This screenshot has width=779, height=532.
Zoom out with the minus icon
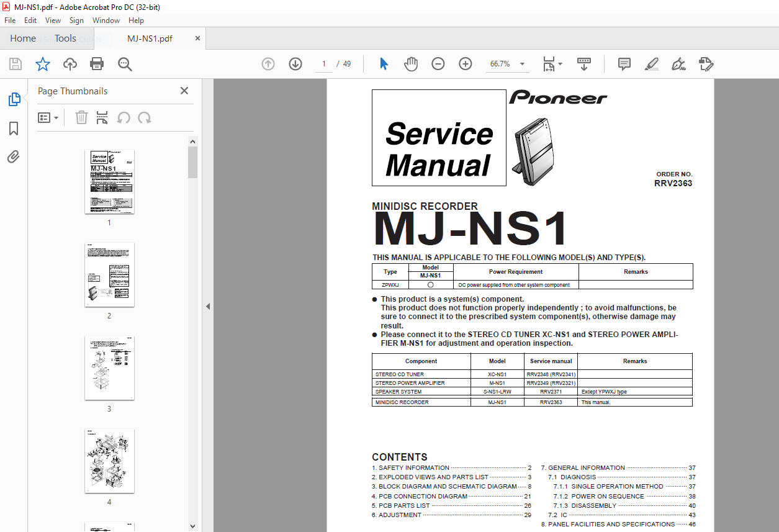tap(438, 64)
